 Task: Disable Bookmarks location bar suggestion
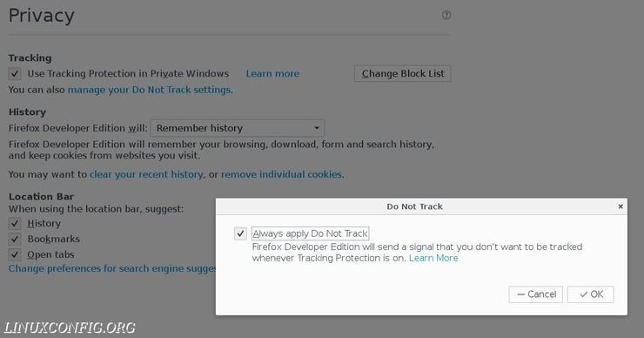point(15,239)
